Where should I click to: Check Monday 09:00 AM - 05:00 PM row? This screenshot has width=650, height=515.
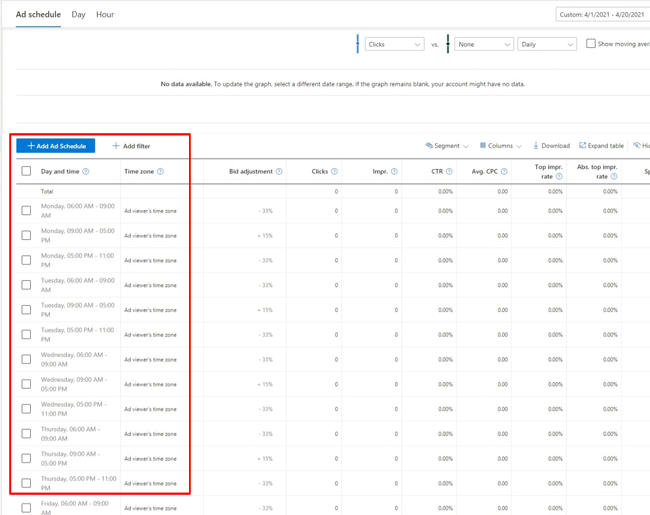pos(26,235)
